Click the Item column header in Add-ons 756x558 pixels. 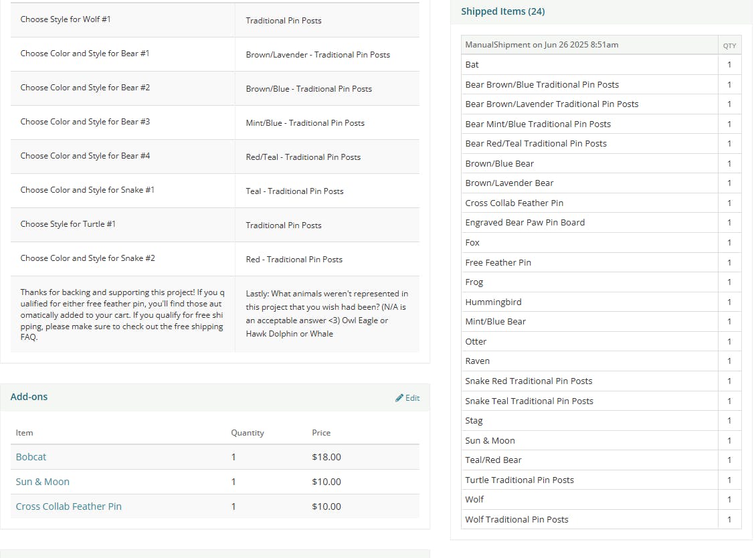pyautogui.click(x=24, y=433)
